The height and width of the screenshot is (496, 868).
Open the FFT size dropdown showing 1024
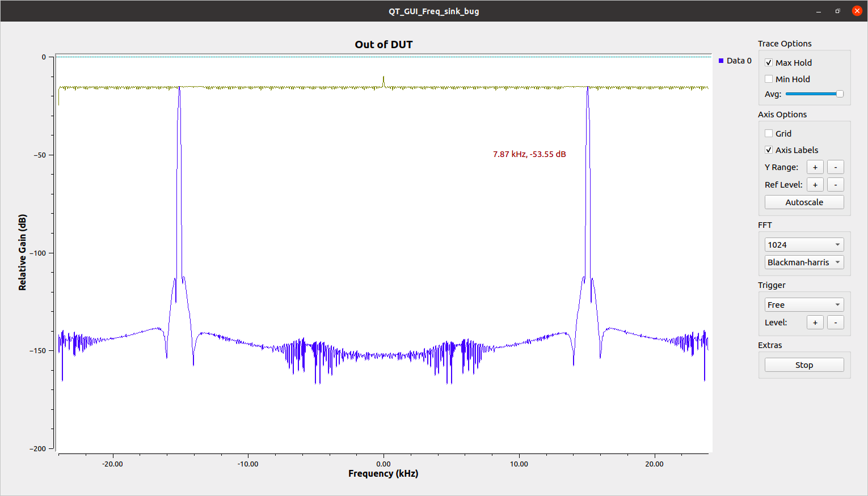click(804, 244)
